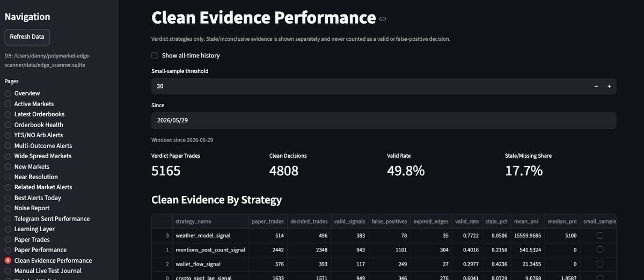Click valid_rate value 0.7722
Image resolution: width=644 pixels, height=280 pixels.
coord(466,235)
